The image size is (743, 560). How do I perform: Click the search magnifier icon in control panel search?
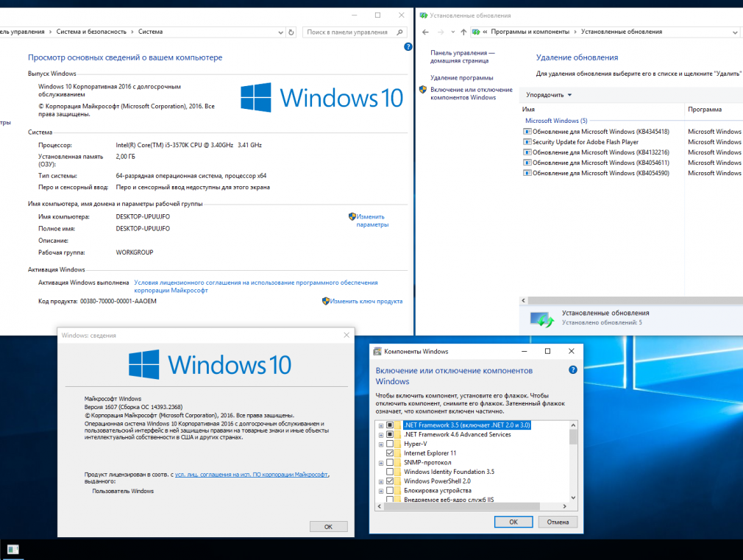tap(399, 32)
